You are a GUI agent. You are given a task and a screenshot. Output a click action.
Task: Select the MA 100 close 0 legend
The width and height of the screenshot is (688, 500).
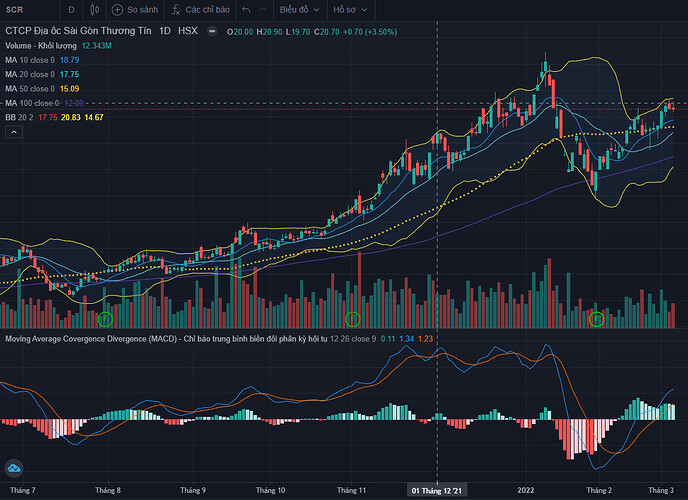coord(32,103)
